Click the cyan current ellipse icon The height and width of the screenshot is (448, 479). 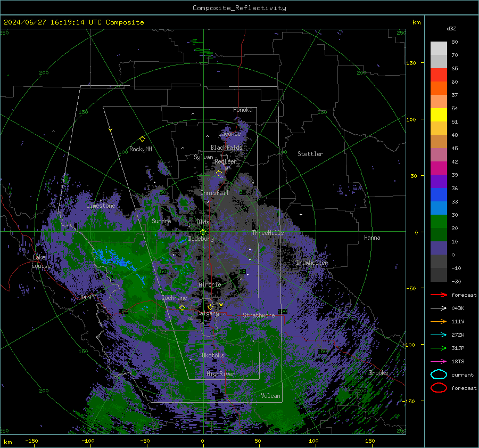coord(439,374)
